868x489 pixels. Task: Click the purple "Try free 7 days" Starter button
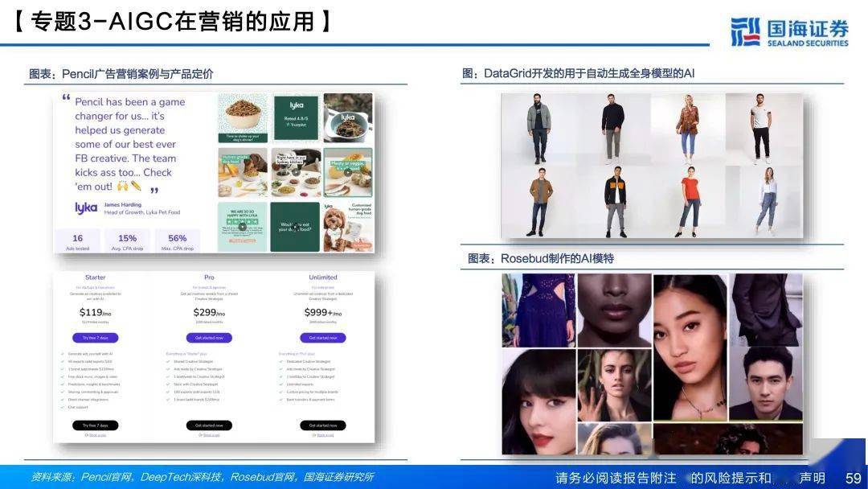pos(95,338)
